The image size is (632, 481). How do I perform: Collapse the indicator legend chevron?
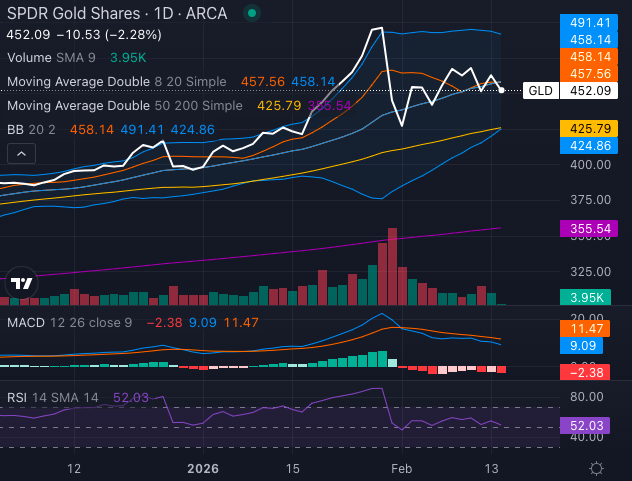(22, 153)
